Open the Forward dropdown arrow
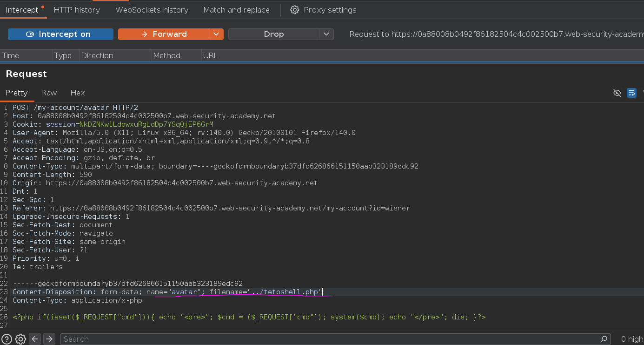 pos(216,34)
